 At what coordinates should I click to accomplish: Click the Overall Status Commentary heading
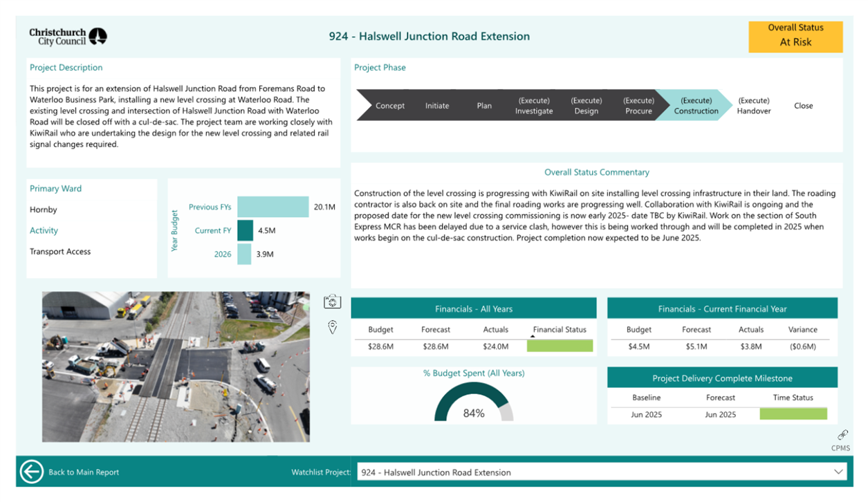point(597,172)
